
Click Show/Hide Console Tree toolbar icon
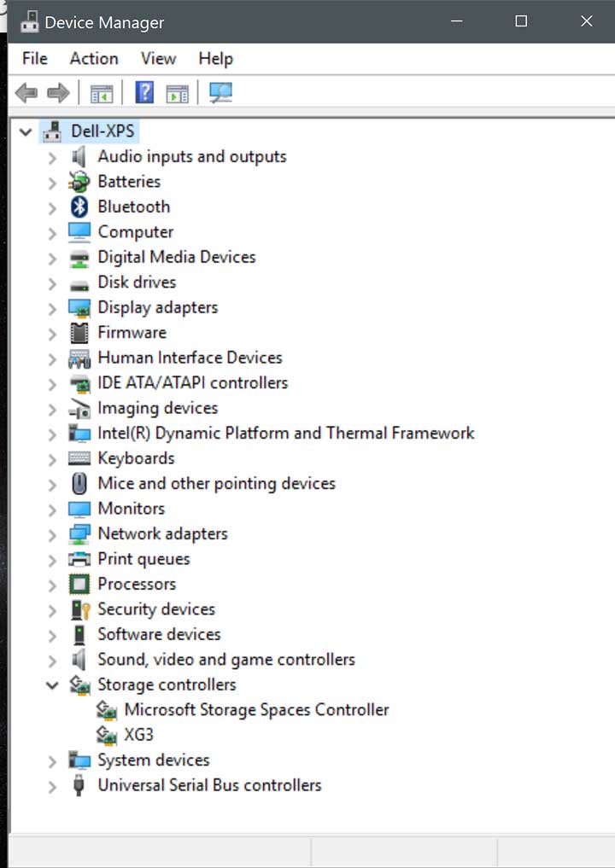[x=102, y=93]
